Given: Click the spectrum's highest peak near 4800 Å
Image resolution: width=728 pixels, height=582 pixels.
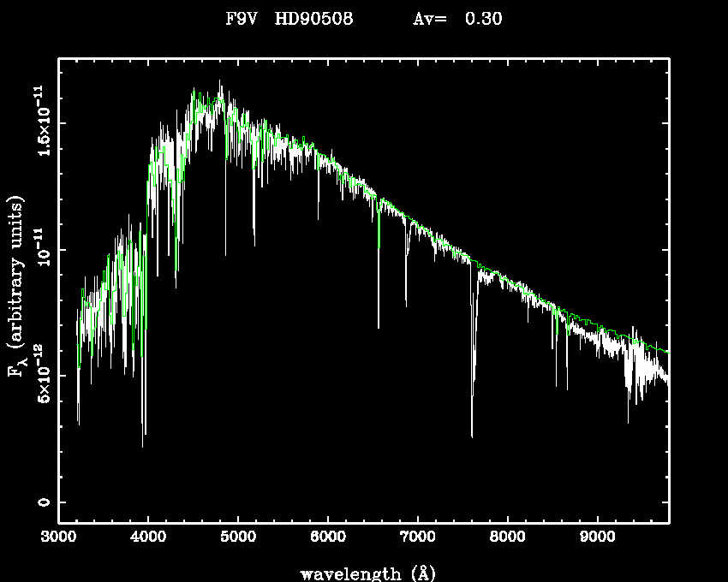Looking at the screenshot, I should click(220, 82).
